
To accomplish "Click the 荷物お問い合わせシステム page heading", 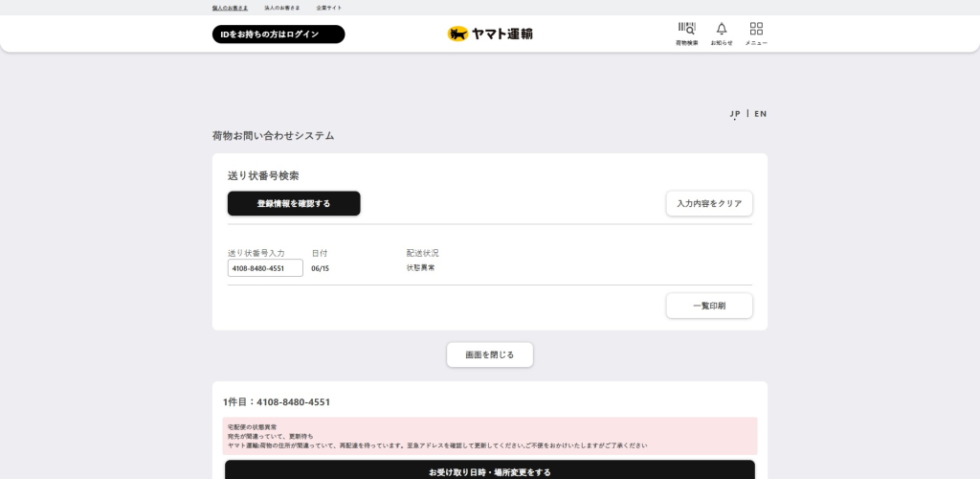I will pyautogui.click(x=274, y=136).
